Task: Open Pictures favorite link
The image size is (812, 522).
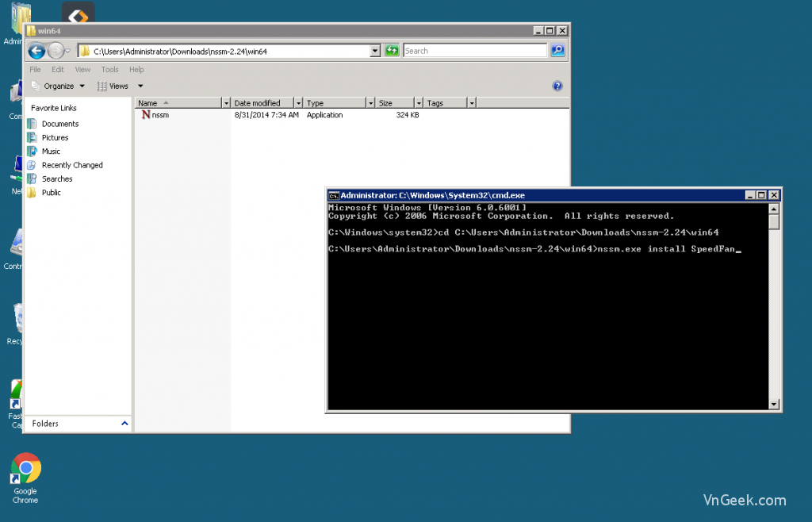Action: pyautogui.click(x=55, y=137)
